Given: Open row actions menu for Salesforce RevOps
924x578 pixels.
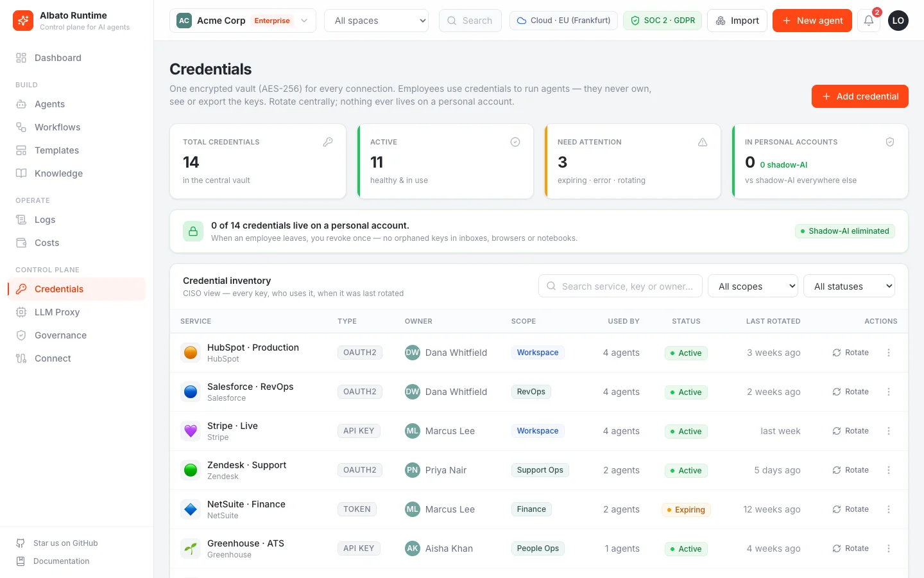Looking at the screenshot, I should pyautogui.click(x=889, y=392).
